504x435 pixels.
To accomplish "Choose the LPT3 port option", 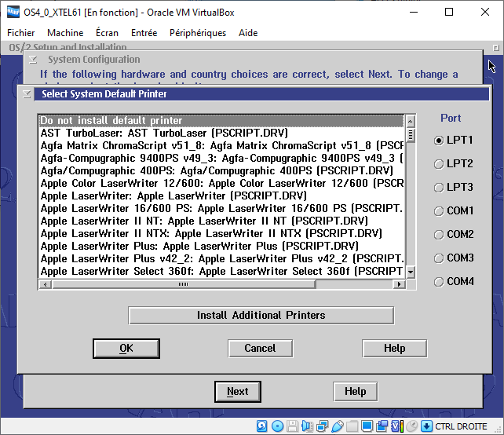I will point(439,188).
